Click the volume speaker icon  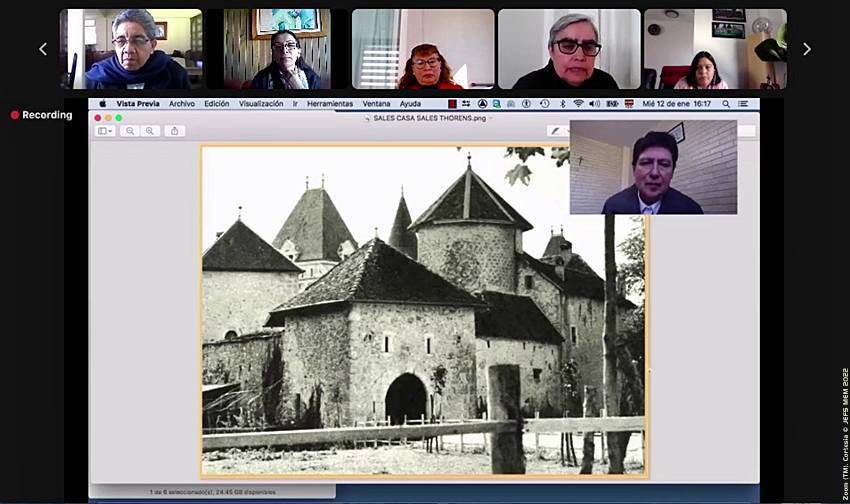point(595,104)
